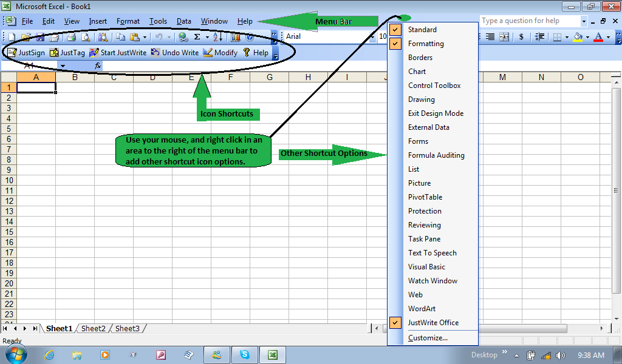Click the Chart Wizard icon
Viewport: 622px width, 364px height.
click(x=236, y=37)
